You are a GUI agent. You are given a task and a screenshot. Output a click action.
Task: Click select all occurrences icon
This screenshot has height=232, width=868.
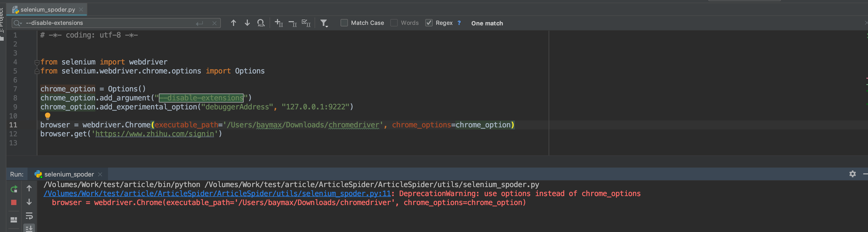(x=306, y=23)
